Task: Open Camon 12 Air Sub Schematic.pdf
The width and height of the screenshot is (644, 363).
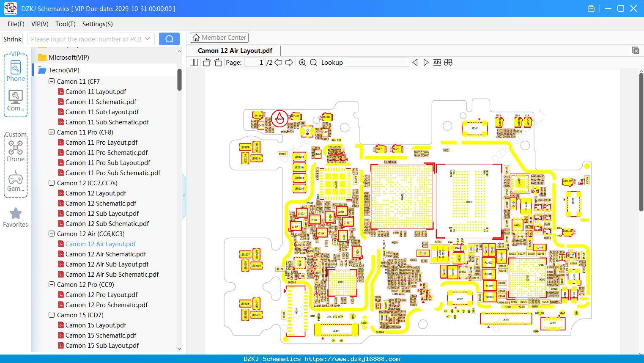Action: pyautogui.click(x=112, y=274)
